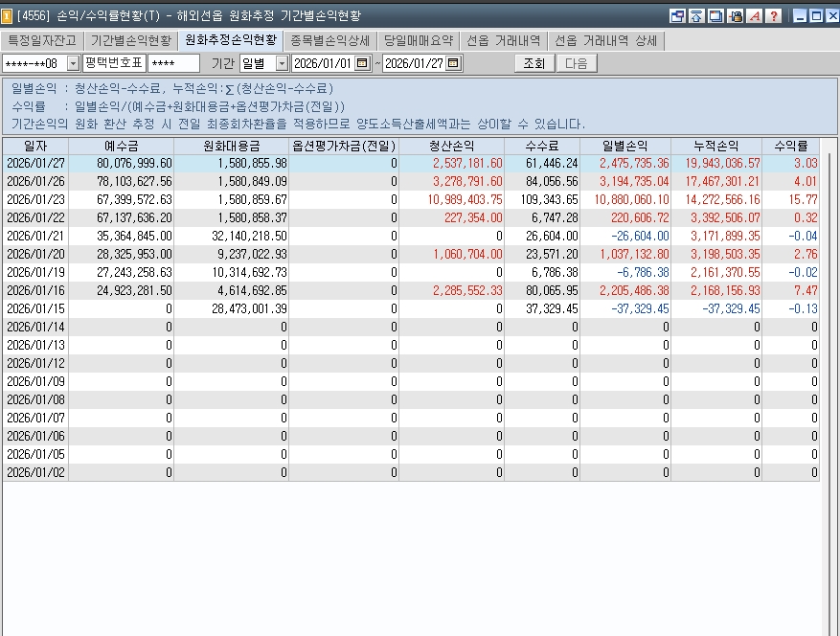Viewport: 840px width, 636px height.
Task: Open the 선옵 거래내역 상세 tab
Action: click(x=606, y=41)
